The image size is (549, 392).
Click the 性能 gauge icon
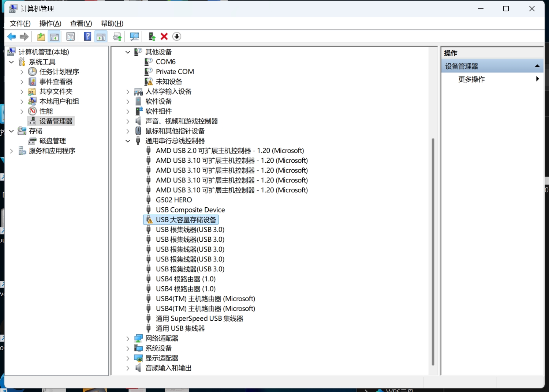33,111
